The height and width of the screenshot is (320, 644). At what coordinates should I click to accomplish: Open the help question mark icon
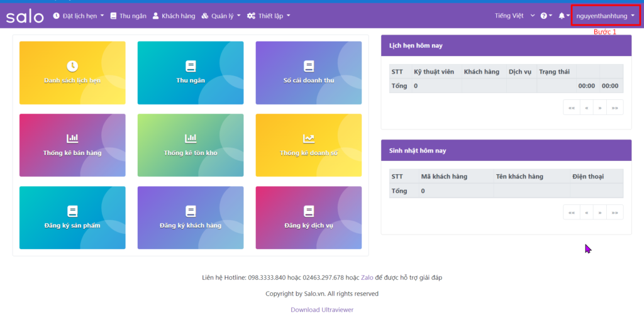click(544, 16)
